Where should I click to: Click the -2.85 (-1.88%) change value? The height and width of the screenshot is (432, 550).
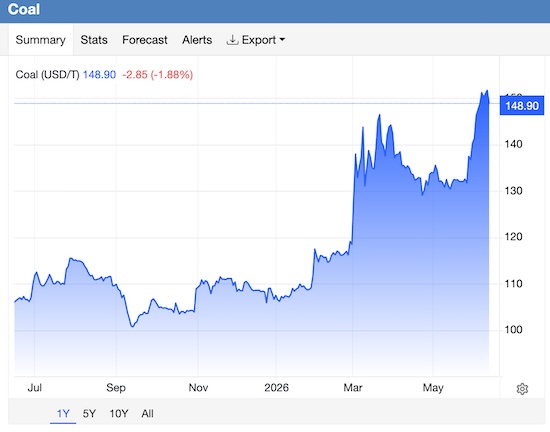[157, 75]
